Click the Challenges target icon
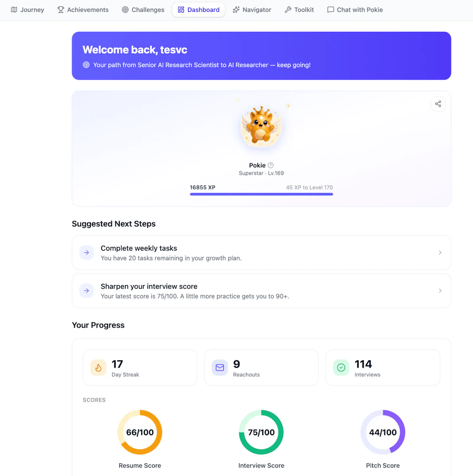Screen dimensions: 473x476 (x=125, y=10)
